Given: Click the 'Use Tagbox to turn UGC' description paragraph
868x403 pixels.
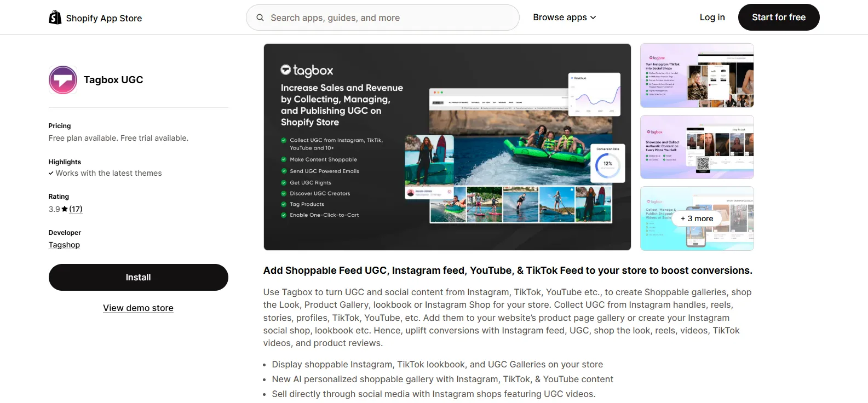Looking at the screenshot, I should point(508,318).
